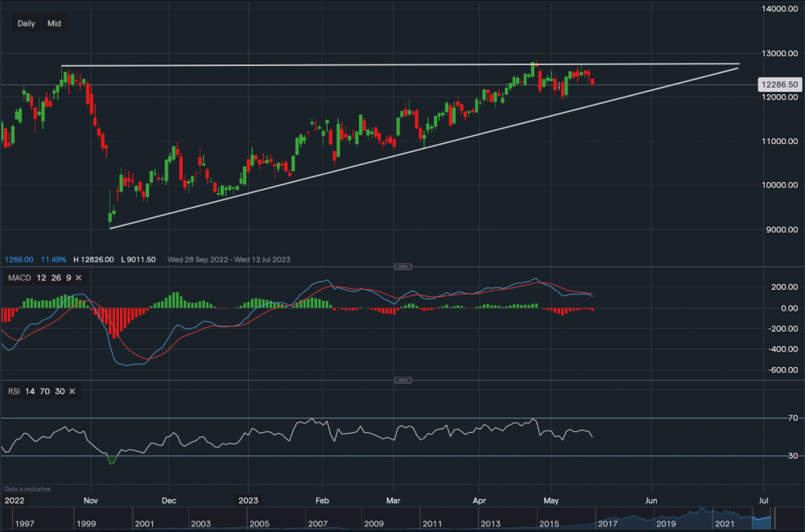Select the upper horizontal resistance trendline
Viewport: 805px width, 532px height.
tap(402, 64)
